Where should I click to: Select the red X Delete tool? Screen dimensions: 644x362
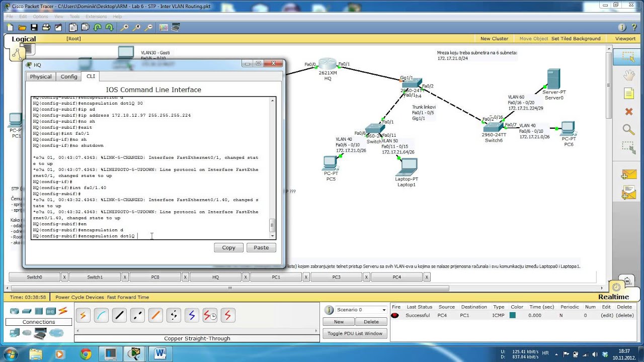click(628, 112)
